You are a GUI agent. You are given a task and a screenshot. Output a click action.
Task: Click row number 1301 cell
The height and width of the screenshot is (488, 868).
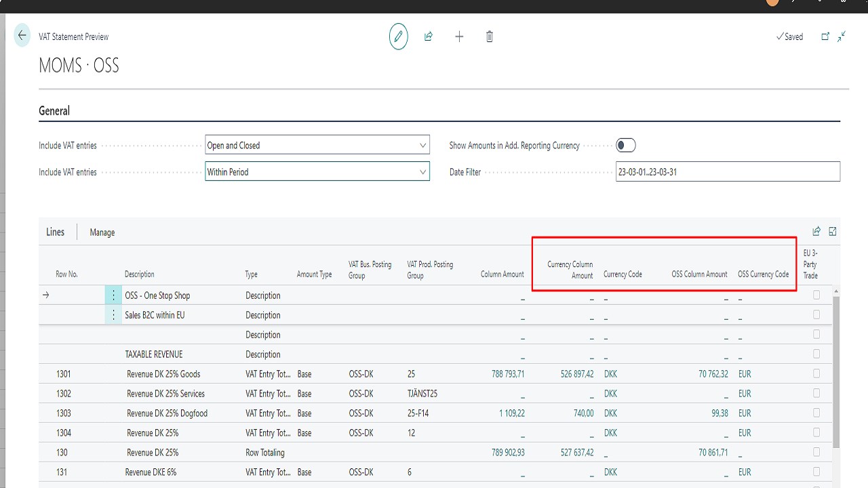(x=64, y=373)
